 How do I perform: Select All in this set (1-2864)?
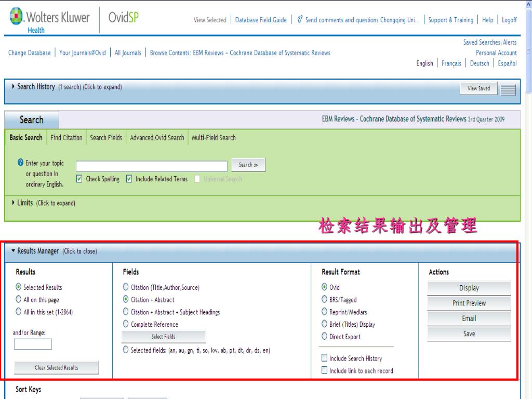point(19,312)
